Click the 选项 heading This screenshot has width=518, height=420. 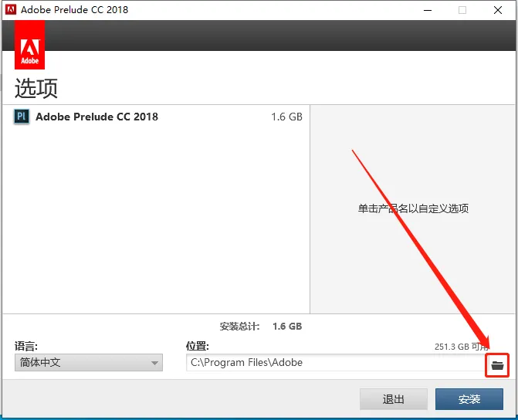[x=36, y=88]
